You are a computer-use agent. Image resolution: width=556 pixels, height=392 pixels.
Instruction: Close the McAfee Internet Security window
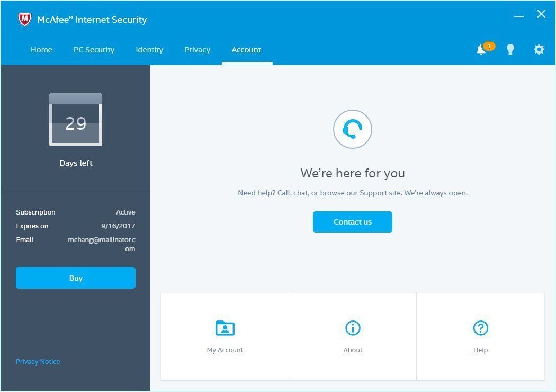tap(541, 14)
